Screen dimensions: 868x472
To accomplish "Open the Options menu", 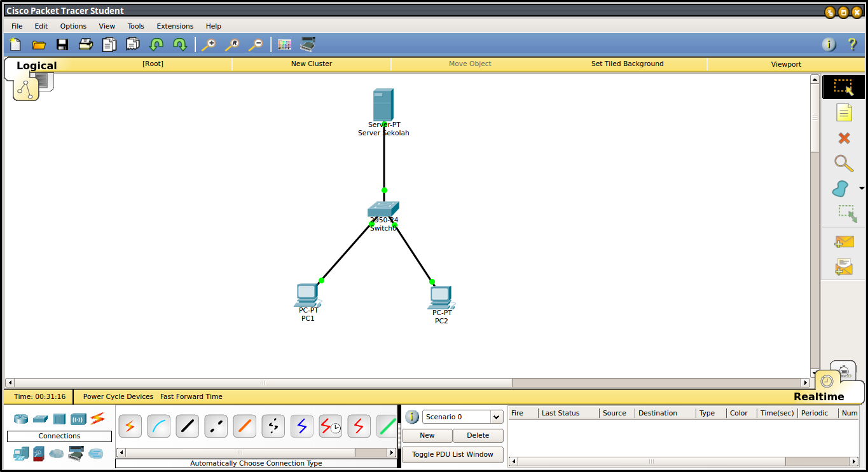I will (x=73, y=26).
